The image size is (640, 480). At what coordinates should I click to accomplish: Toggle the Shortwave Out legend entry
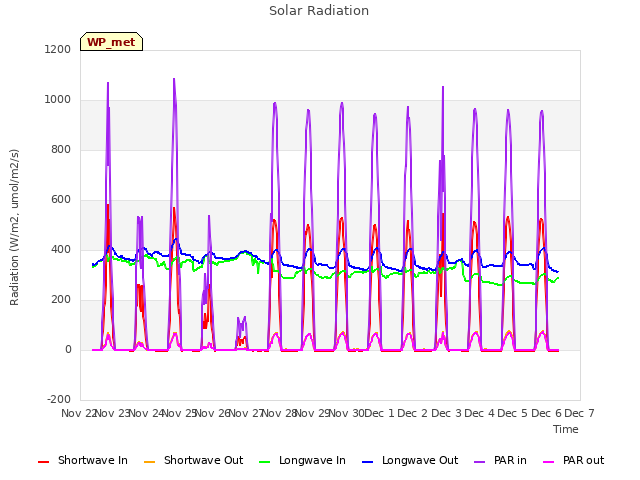point(193,460)
